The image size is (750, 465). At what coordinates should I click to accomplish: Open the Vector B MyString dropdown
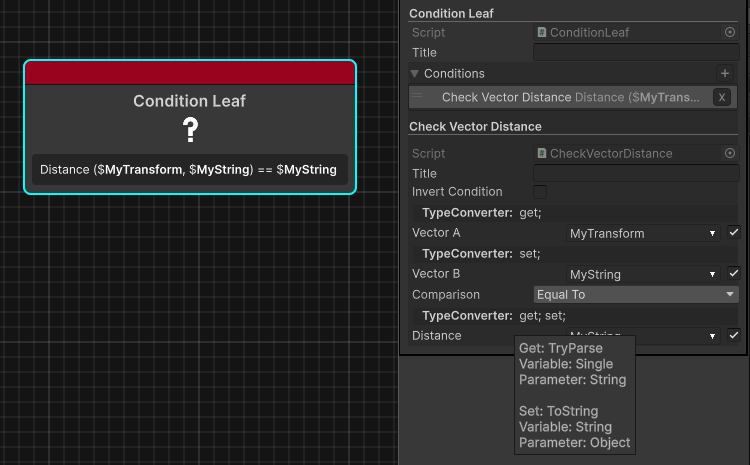[x=643, y=274]
